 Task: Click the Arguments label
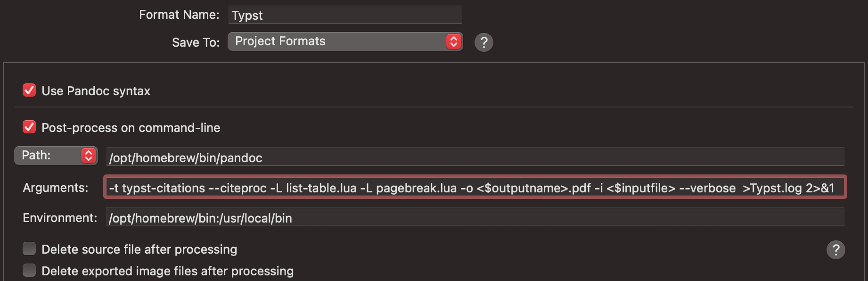[56, 188]
